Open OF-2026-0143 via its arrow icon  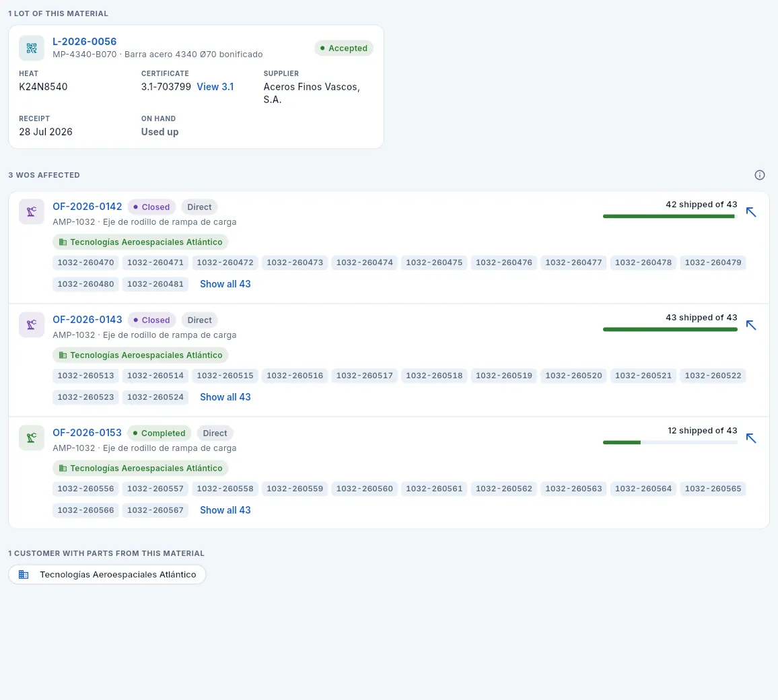(x=751, y=326)
